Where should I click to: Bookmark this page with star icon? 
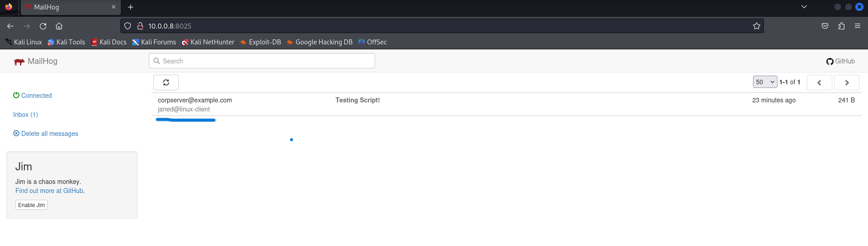click(756, 26)
